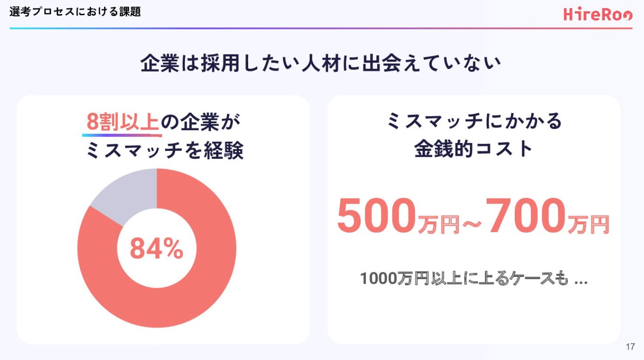
Task: Click the slide page number 17
Action: (630, 347)
